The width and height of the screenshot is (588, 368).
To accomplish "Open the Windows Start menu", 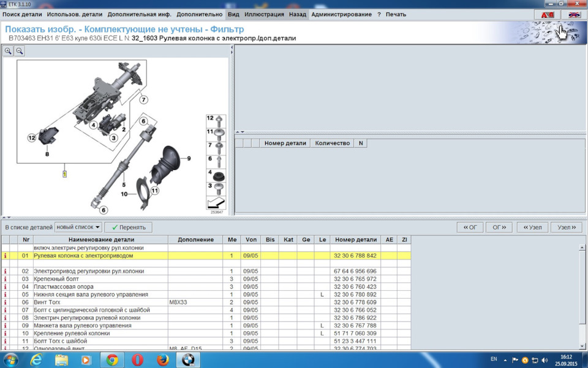I will pos(10,360).
